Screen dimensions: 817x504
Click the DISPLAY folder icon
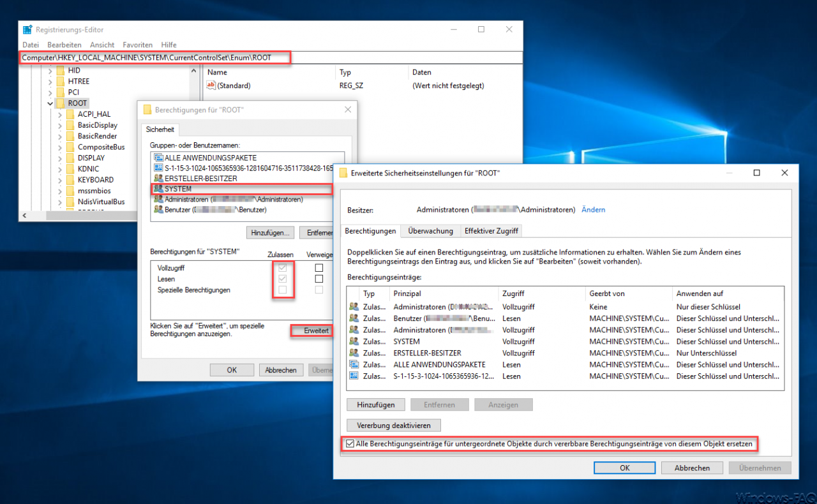pos(70,158)
